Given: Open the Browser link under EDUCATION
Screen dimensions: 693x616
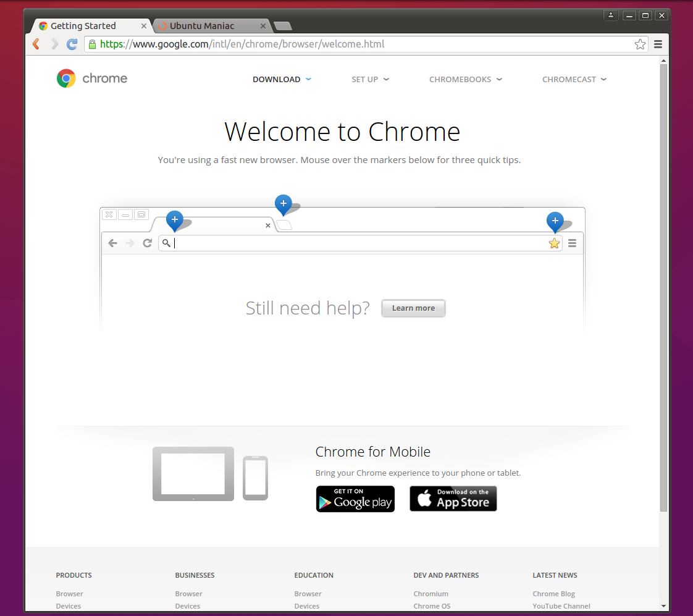Looking at the screenshot, I should (308, 594).
